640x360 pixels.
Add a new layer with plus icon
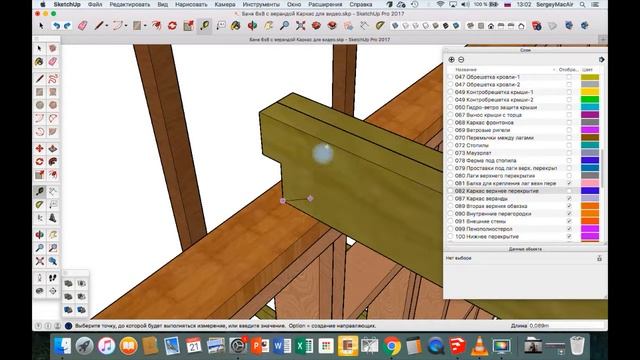click(451, 60)
